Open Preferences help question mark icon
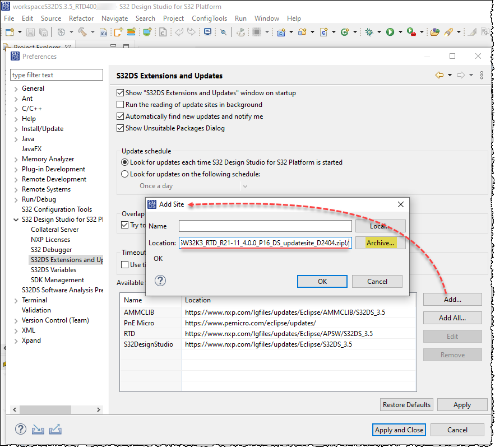The height and width of the screenshot is (448, 495). click(21, 429)
